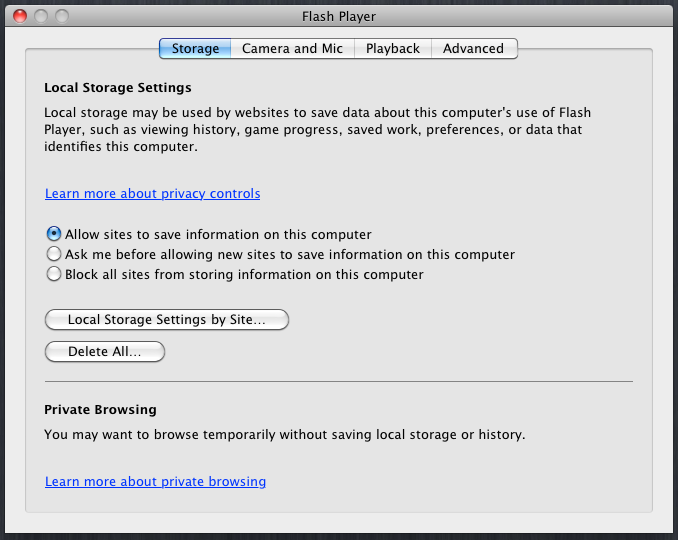678x540 pixels.
Task: Click the Local Storage Settings heading
Action: pyautogui.click(x=118, y=87)
